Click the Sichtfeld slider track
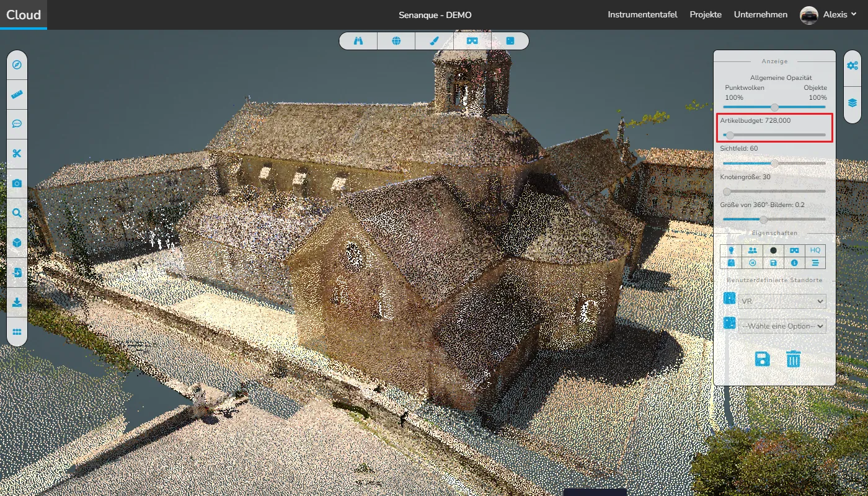This screenshot has width=868, height=496. [800, 164]
